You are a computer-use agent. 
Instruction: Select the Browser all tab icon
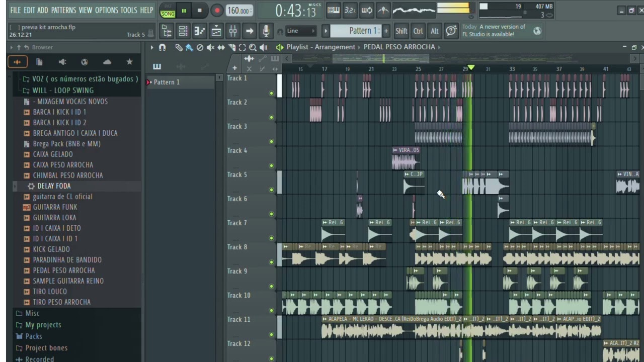point(17,62)
